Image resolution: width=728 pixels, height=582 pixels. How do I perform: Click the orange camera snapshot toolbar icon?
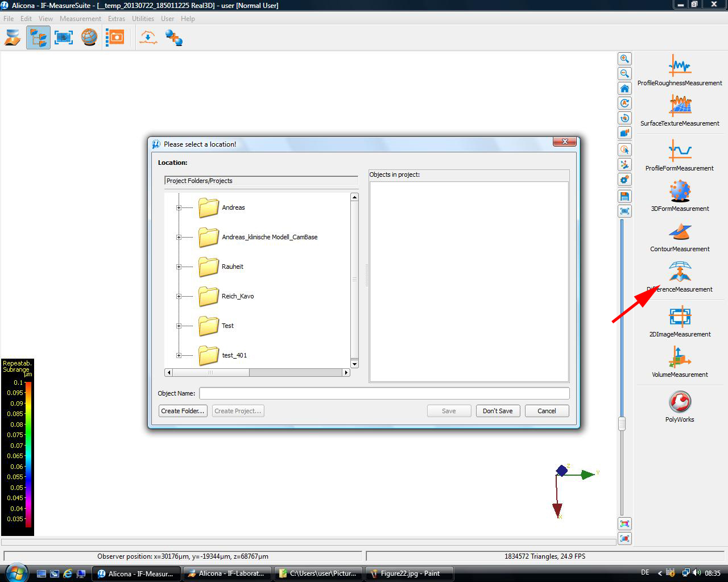pos(115,38)
